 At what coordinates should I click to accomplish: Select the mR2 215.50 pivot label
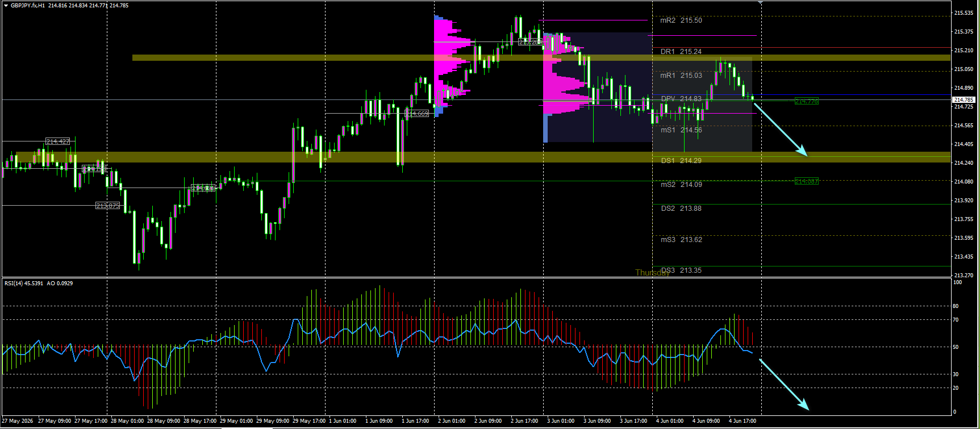pyautogui.click(x=681, y=20)
